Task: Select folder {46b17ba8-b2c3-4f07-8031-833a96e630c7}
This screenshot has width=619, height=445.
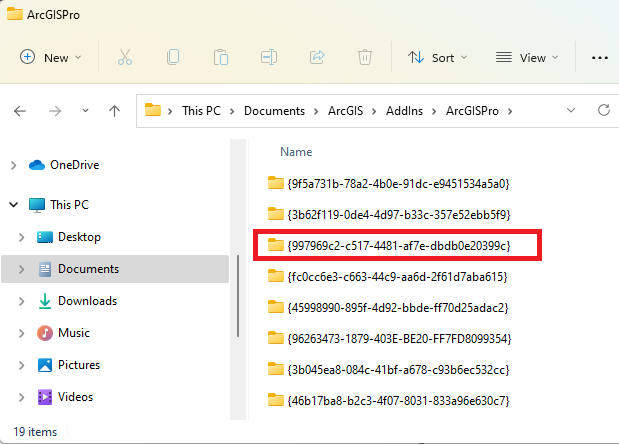Action: pos(388,401)
